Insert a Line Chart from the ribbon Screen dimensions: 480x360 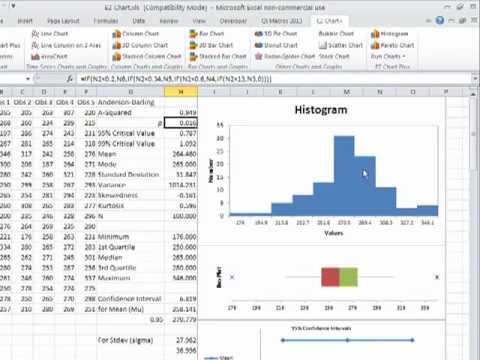(49, 34)
